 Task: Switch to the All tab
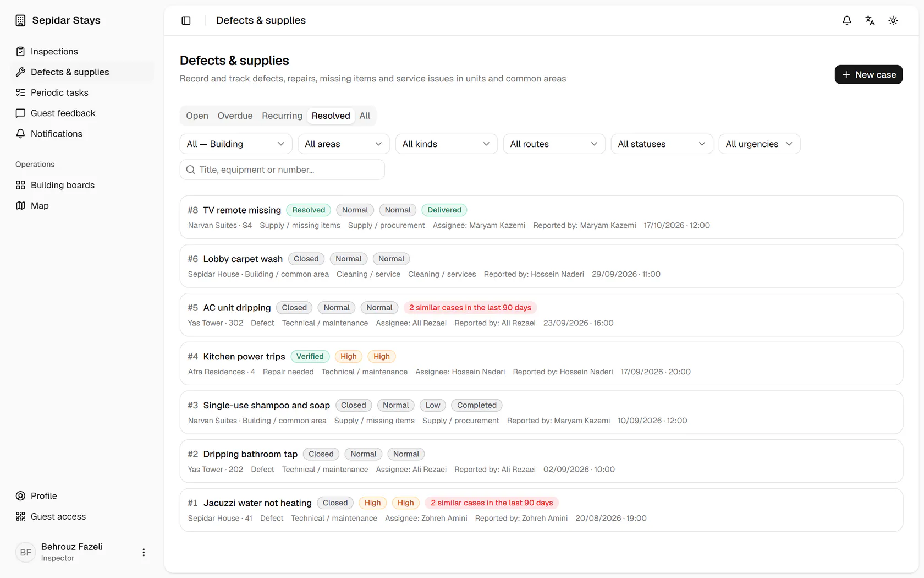365,116
